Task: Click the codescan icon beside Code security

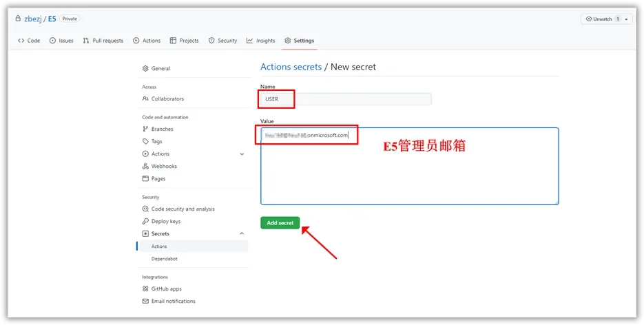Action: click(145, 209)
